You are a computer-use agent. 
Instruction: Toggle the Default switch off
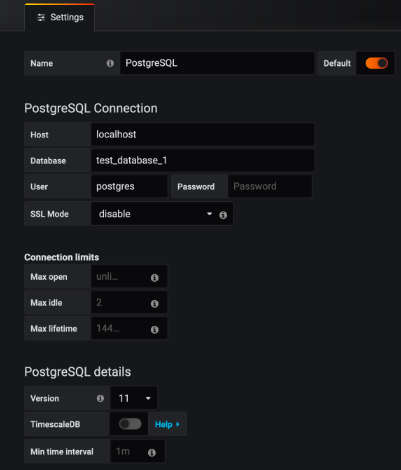click(376, 63)
